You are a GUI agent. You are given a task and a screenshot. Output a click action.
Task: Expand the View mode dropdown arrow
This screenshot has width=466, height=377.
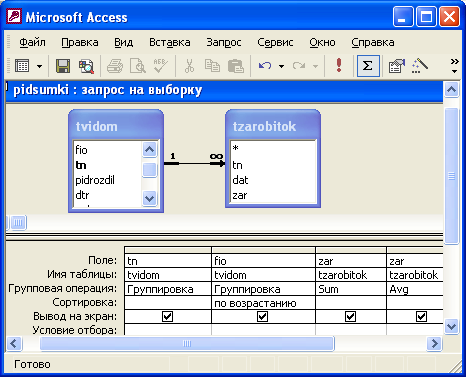[x=39, y=66]
